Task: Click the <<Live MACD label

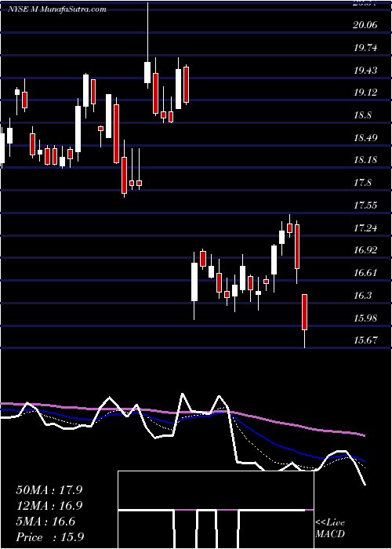Action: pos(330,529)
